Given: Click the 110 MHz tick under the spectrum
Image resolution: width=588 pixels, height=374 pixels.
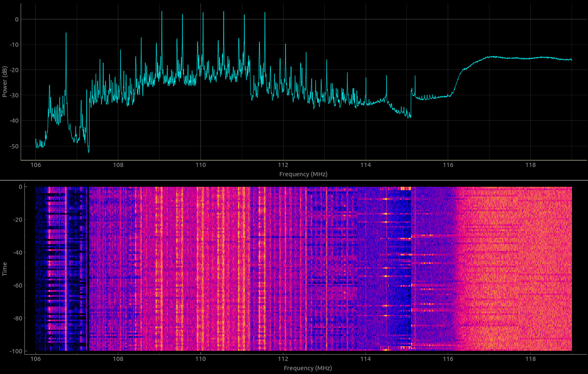Looking at the screenshot, I should [x=200, y=165].
